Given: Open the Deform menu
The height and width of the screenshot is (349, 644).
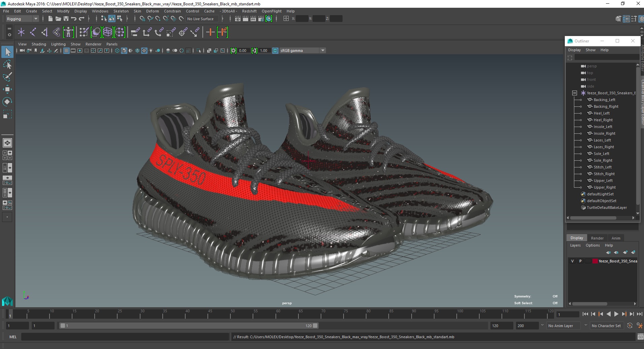Looking at the screenshot, I should tap(152, 11).
